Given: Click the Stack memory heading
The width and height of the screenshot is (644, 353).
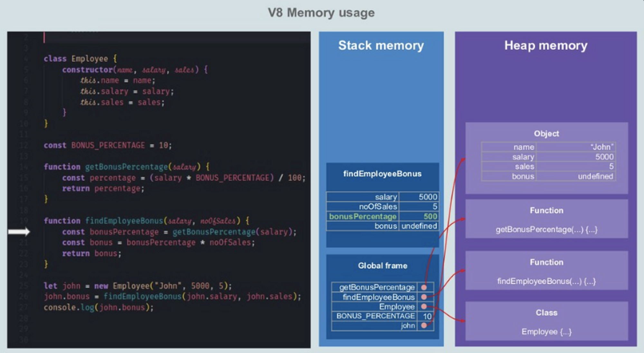Looking at the screenshot, I should [381, 45].
